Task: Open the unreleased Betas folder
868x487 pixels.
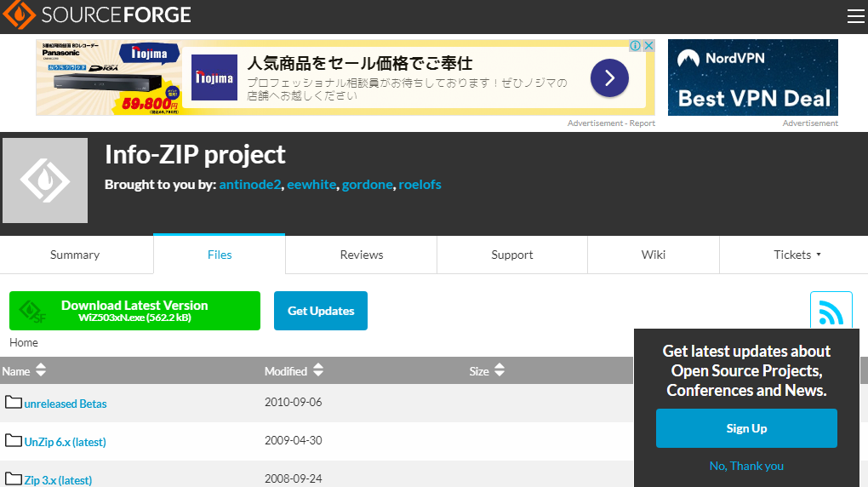Action: point(66,404)
